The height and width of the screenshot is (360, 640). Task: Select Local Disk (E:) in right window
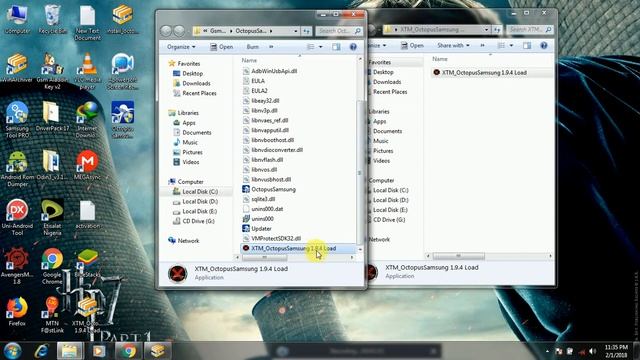390,210
